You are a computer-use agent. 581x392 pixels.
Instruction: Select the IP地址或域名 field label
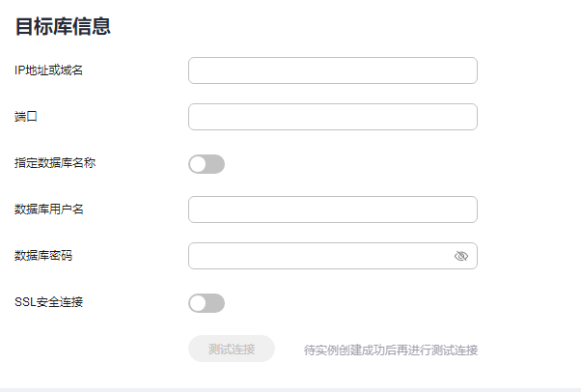click(48, 70)
